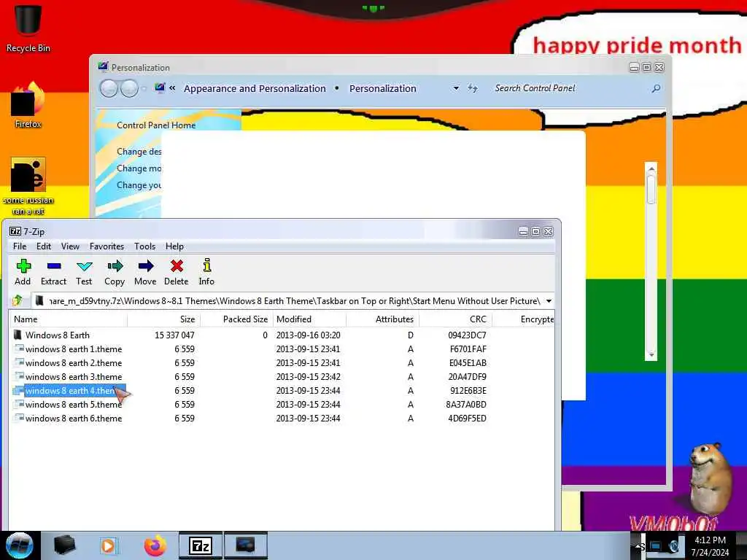Click the search magnifier in Control Panel
The image size is (747, 560).
(656, 88)
